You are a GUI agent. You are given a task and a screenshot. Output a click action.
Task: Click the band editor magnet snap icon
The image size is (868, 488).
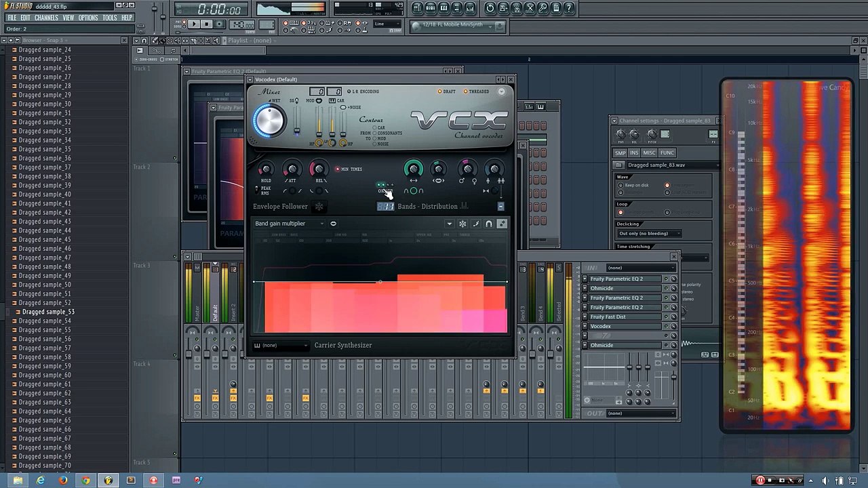[489, 224]
